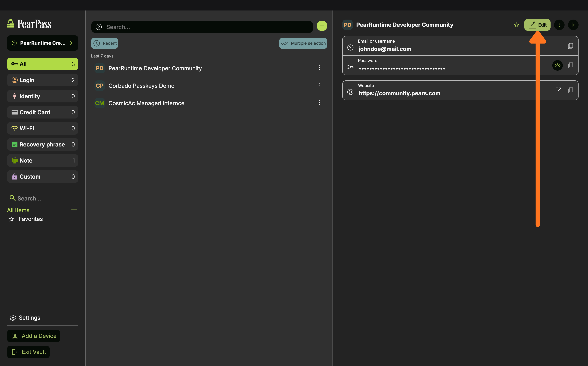
Task: Reveal the password with eye icon
Action: click(x=557, y=65)
